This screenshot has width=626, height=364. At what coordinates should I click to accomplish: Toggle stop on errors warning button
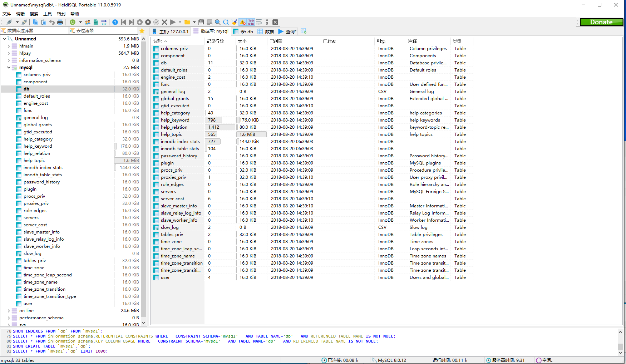[243, 22]
